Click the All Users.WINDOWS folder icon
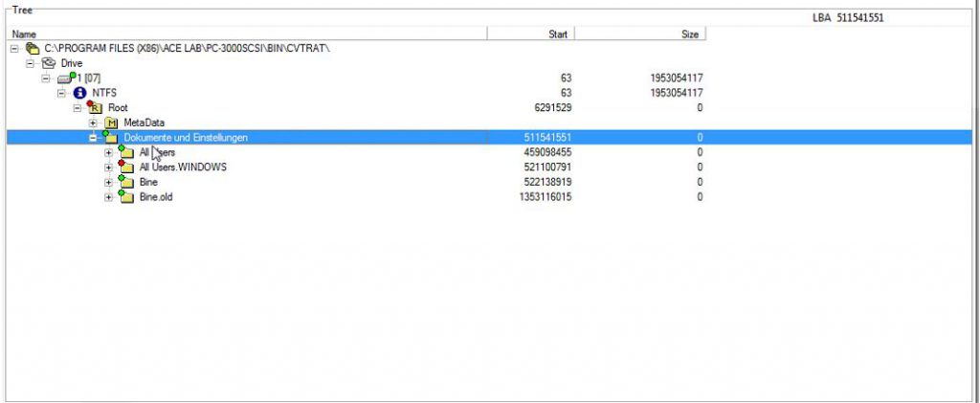Screen dimensions: 980x403 pos(126,167)
